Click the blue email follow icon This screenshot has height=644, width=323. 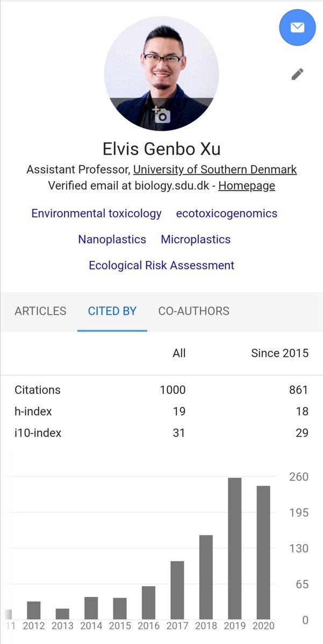pos(297,27)
